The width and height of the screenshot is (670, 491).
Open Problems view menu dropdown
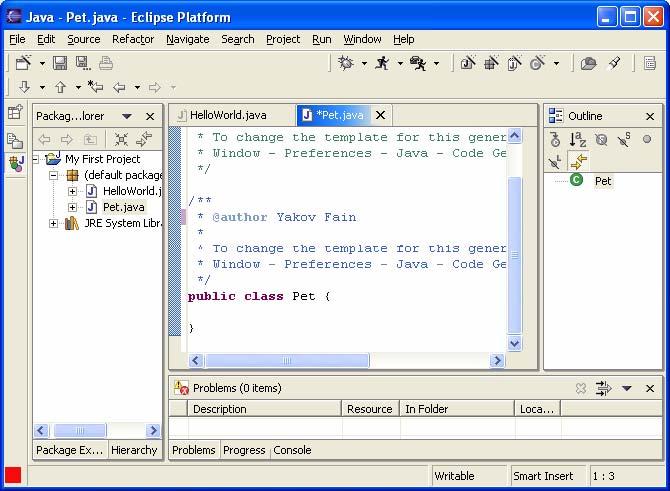click(627, 388)
